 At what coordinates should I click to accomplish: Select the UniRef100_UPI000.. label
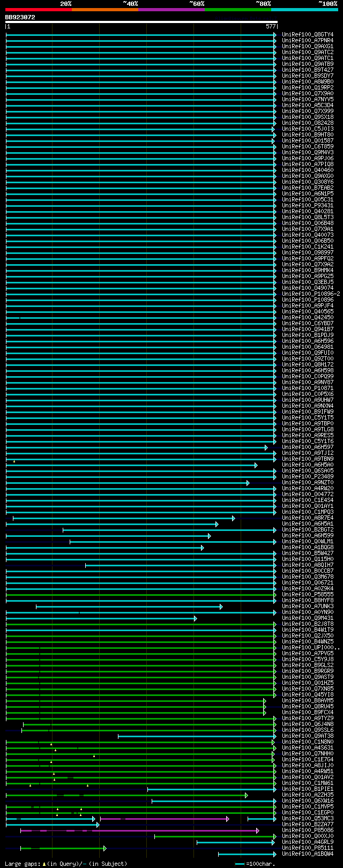311,648
